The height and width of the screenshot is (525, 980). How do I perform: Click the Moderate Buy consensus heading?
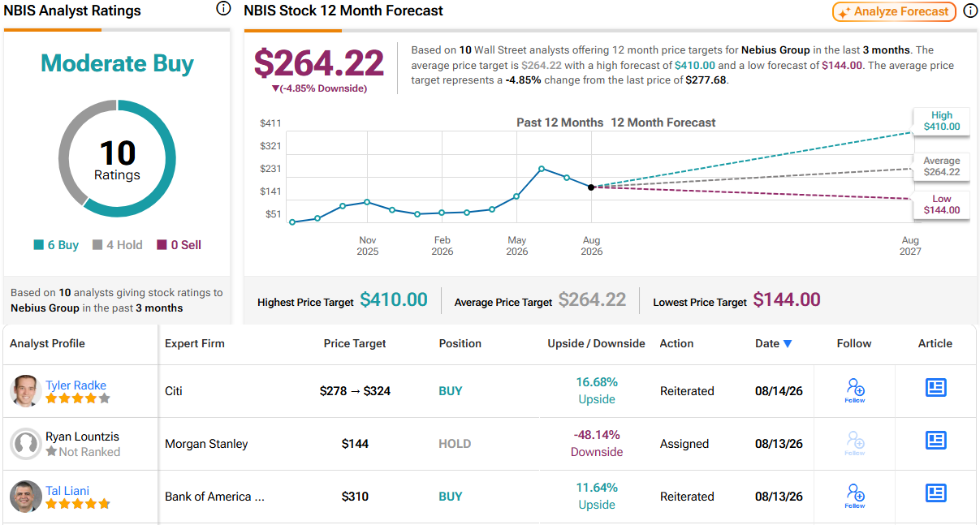coord(117,63)
